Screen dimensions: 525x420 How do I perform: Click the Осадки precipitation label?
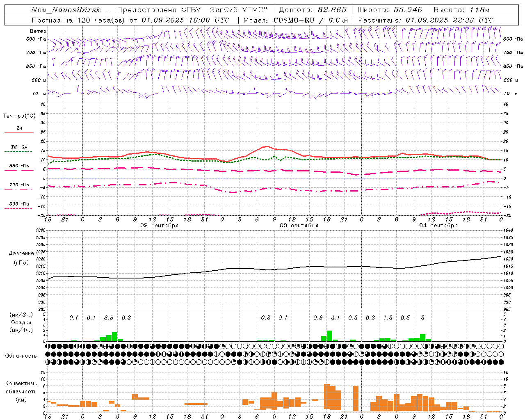click(x=21, y=322)
